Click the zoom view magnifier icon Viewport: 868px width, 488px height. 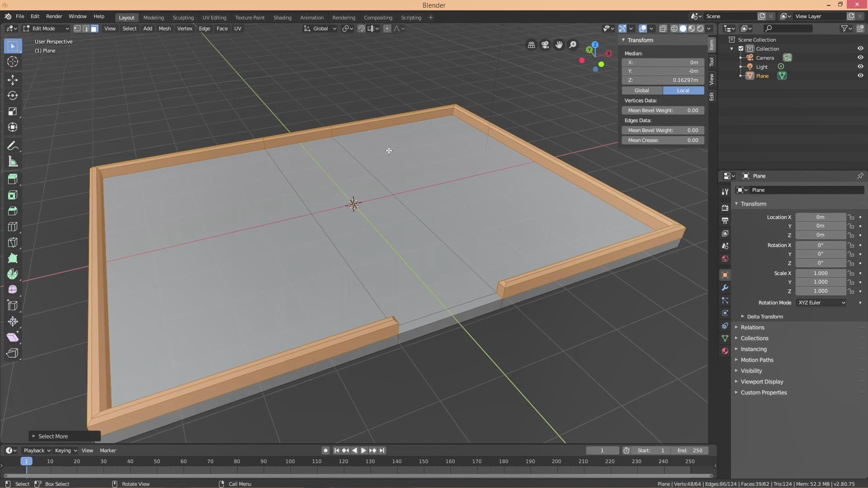pyautogui.click(x=573, y=45)
